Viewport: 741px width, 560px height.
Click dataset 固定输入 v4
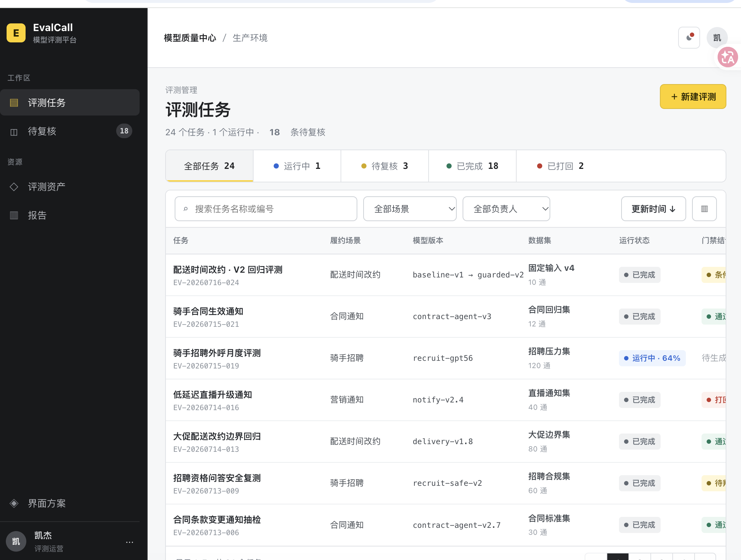pyautogui.click(x=551, y=268)
